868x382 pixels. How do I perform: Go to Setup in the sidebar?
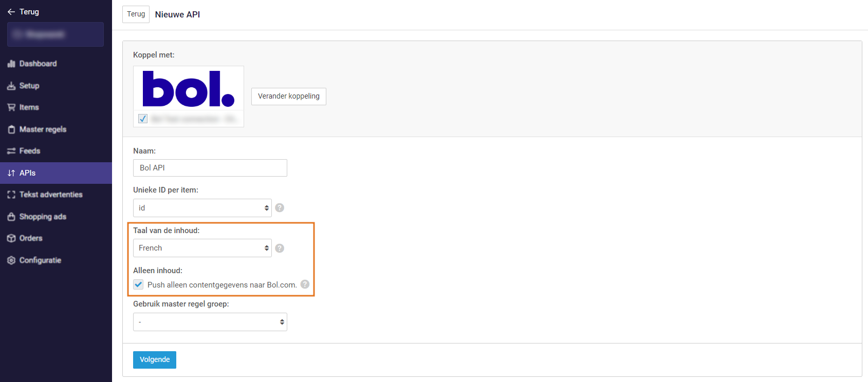[x=56, y=86]
